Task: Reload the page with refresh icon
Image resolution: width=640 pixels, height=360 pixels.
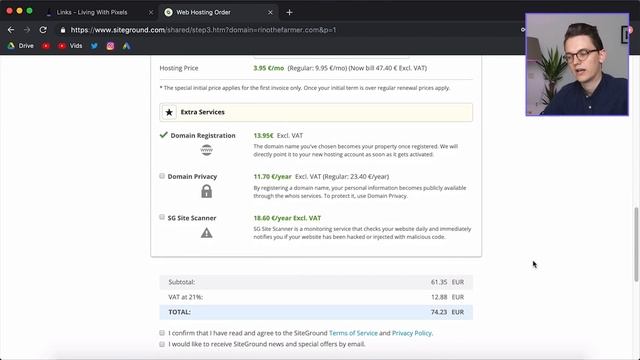Action: coord(43,30)
